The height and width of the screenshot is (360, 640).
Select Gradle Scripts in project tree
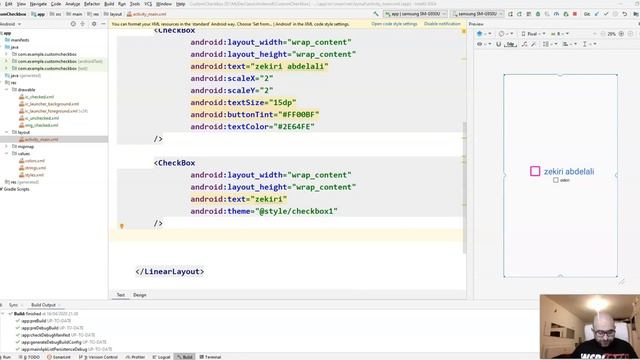click(15, 189)
